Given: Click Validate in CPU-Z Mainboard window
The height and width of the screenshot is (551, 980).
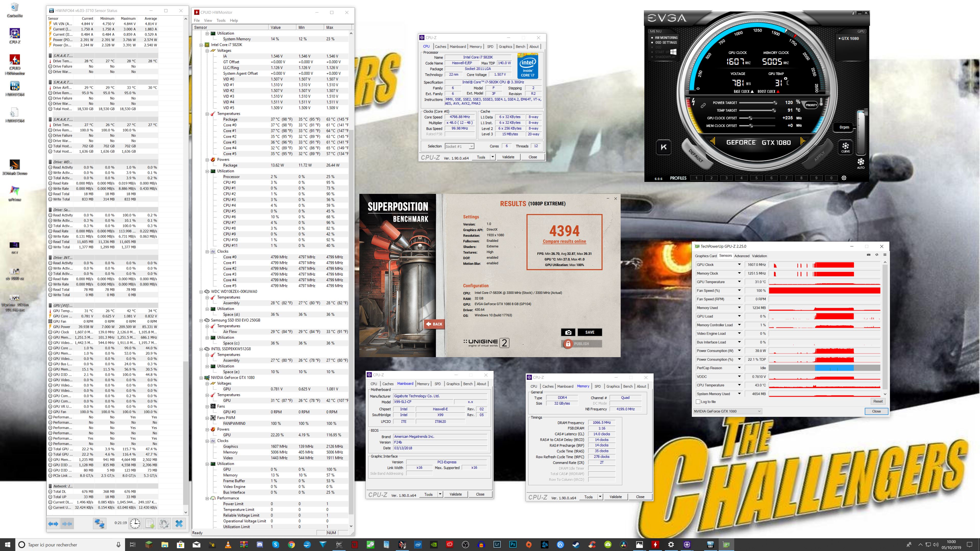Looking at the screenshot, I should tap(455, 494).
